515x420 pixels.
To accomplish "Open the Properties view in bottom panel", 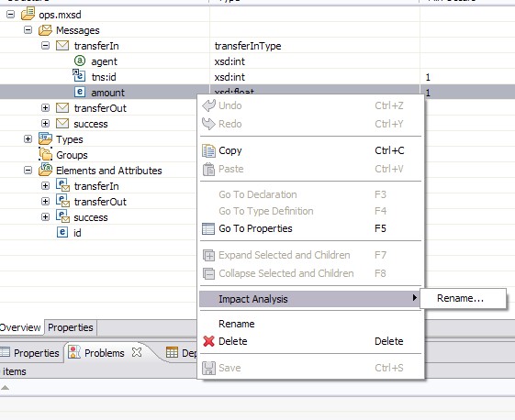I will [31, 353].
